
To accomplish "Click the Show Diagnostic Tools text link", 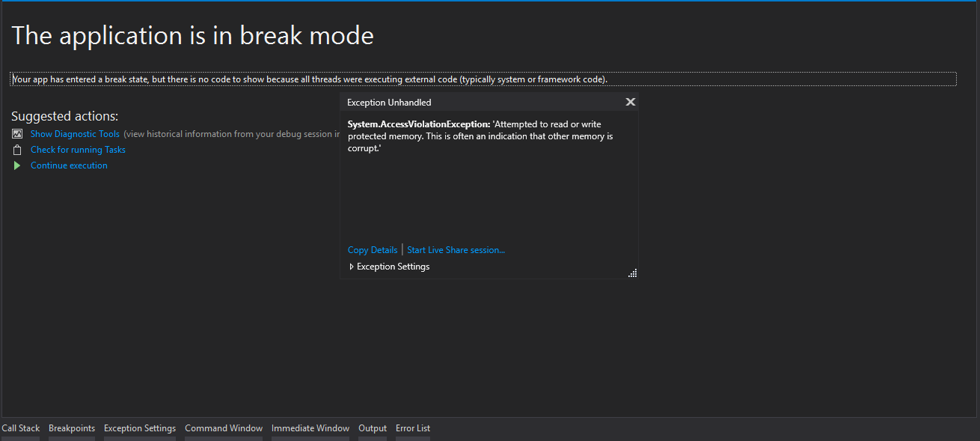I will [x=75, y=133].
